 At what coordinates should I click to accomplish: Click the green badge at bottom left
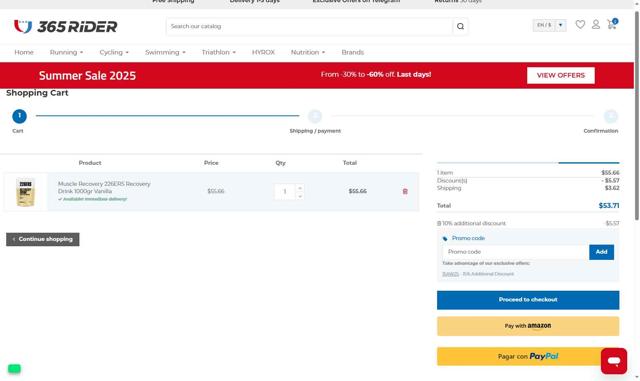(x=14, y=369)
